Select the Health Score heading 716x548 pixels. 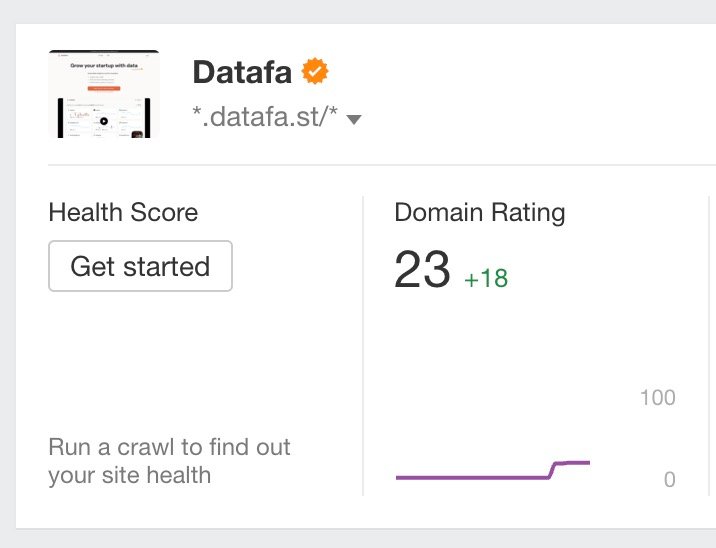pyautogui.click(x=123, y=212)
